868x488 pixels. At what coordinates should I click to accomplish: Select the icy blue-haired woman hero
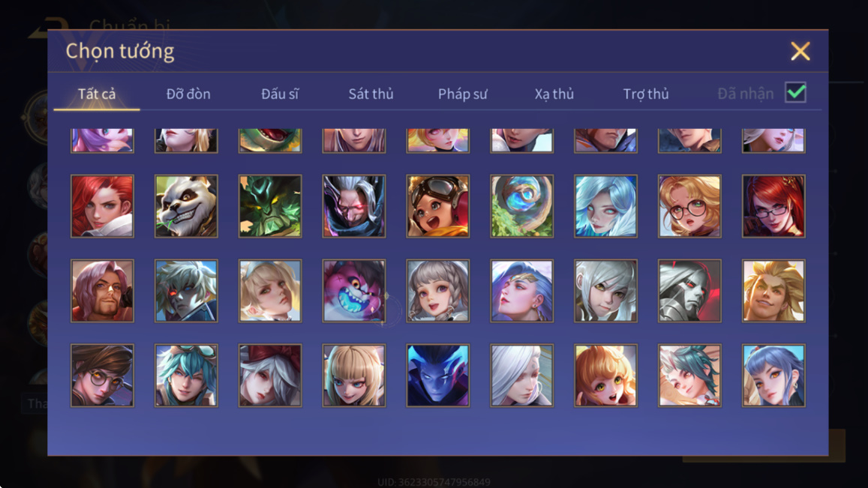point(605,206)
